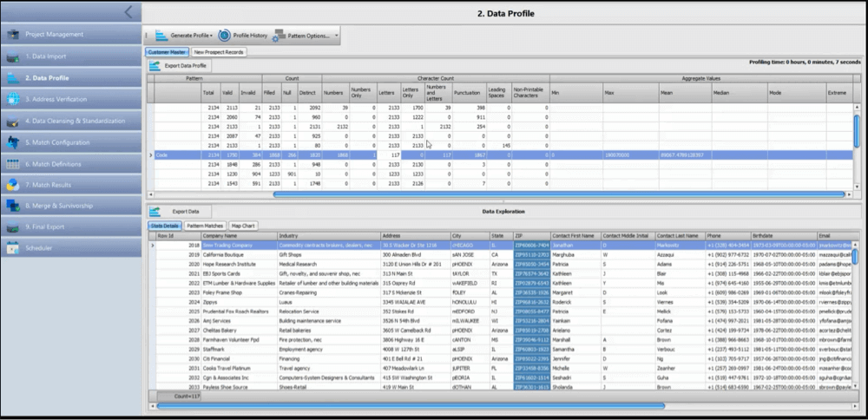Click the Match Configuration icon
The width and height of the screenshot is (868, 420).
point(12,142)
